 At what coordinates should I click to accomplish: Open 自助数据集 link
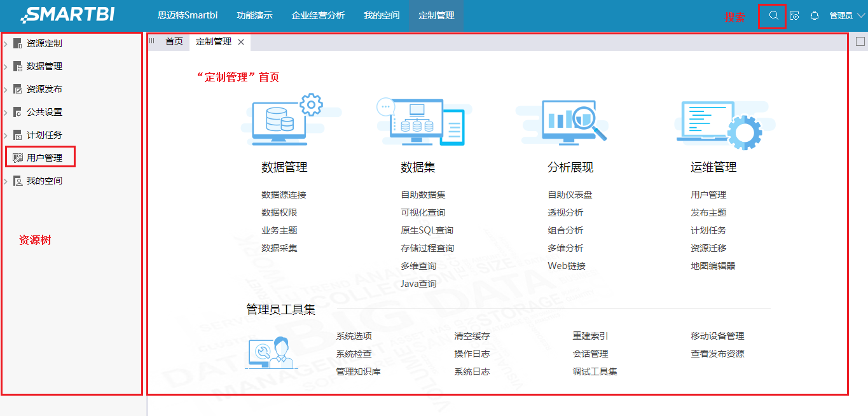tap(423, 195)
